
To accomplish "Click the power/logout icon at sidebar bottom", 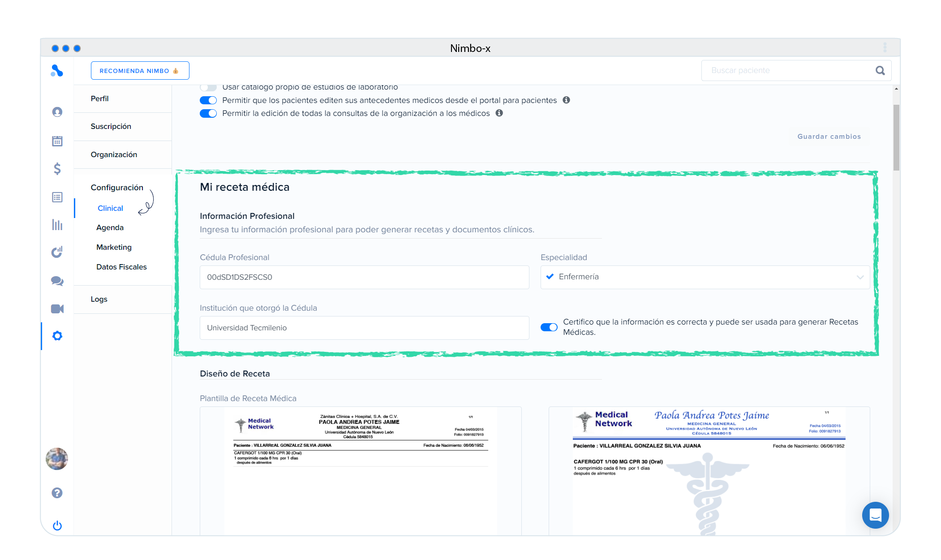I will pyautogui.click(x=57, y=526).
